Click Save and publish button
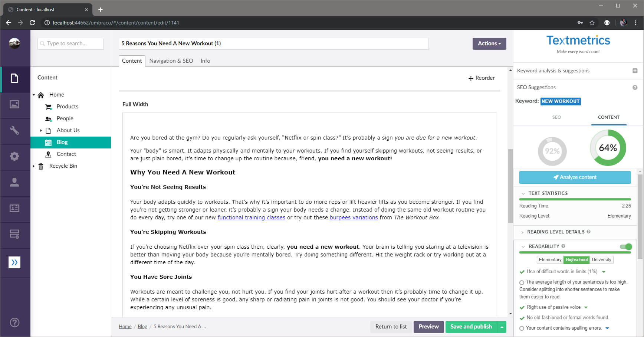The width and height of the screenshot is (644, 337). (x=471, y=327)
